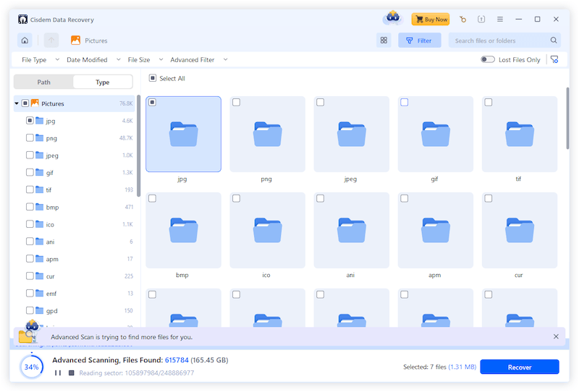Click the reset filter icon
Image resolution: width=579 pixels, height=392 pixels.
click(554, 60)
